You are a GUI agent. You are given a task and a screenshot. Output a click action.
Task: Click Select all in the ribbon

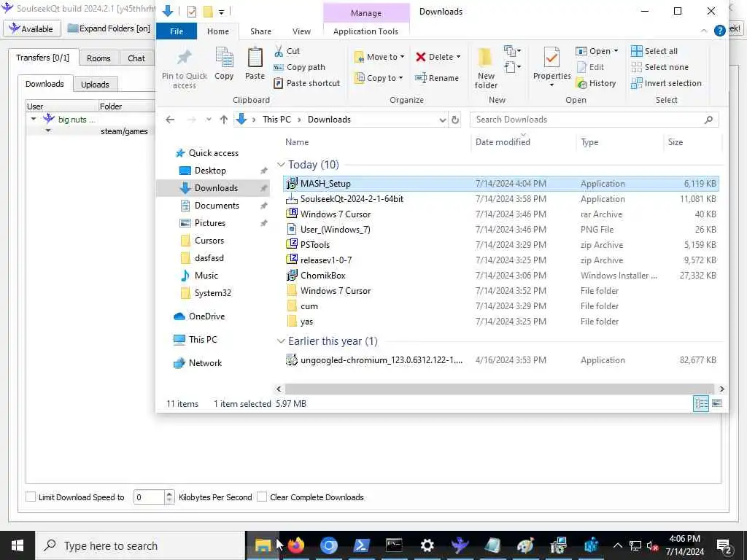coord(654,51)
